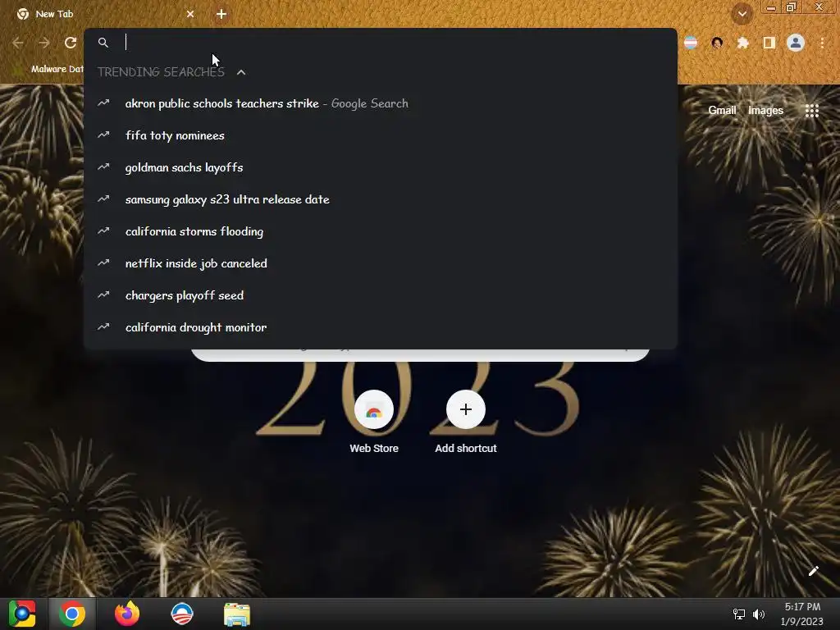Click the reload page icon

(x=71, y=43)
